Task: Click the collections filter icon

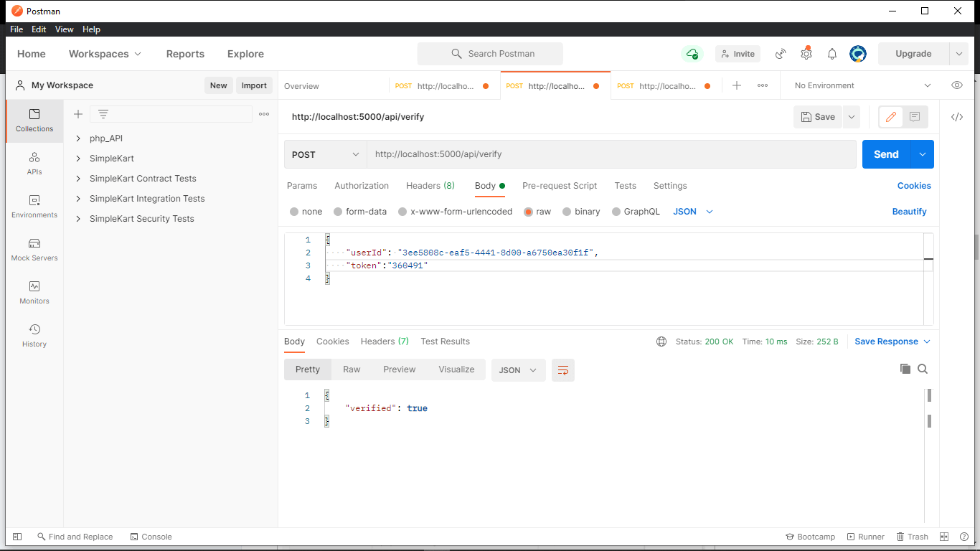Action: pos(103,114)
